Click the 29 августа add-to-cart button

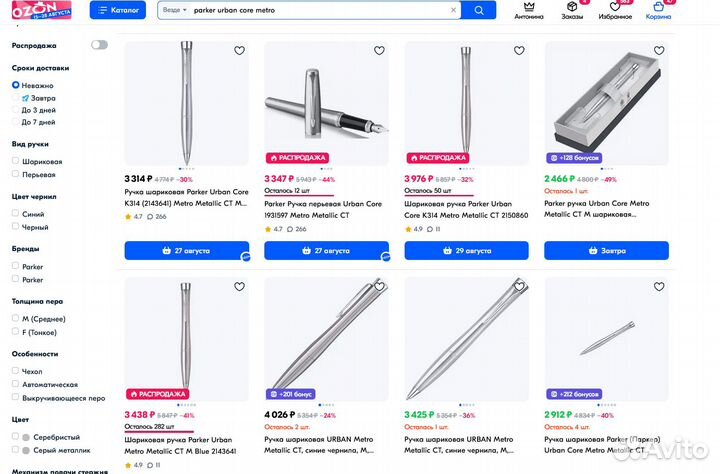tap(466, 251)
